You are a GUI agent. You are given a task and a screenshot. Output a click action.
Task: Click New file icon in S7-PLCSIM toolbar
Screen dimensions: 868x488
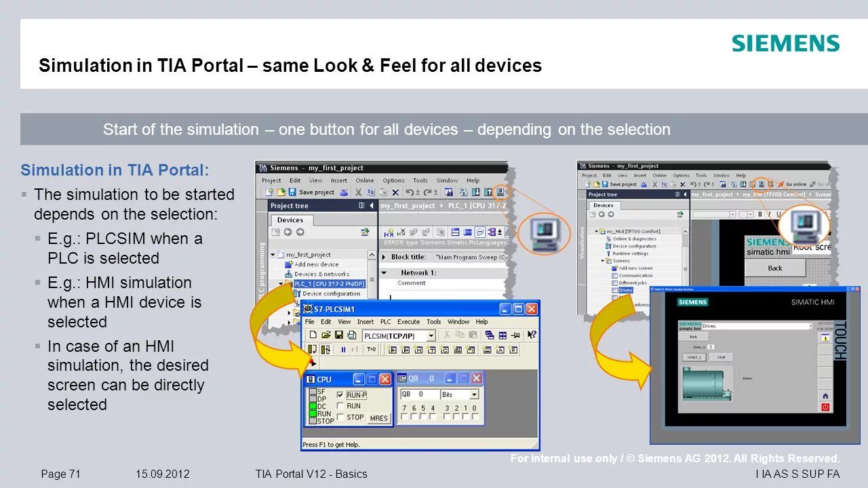tap(313, 334)
